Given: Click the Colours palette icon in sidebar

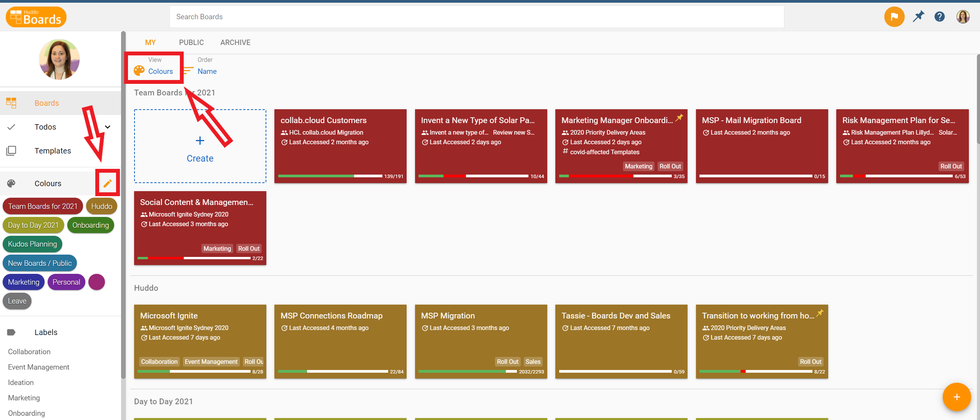Looking at the screenshot, I should [x=11, y=183].
